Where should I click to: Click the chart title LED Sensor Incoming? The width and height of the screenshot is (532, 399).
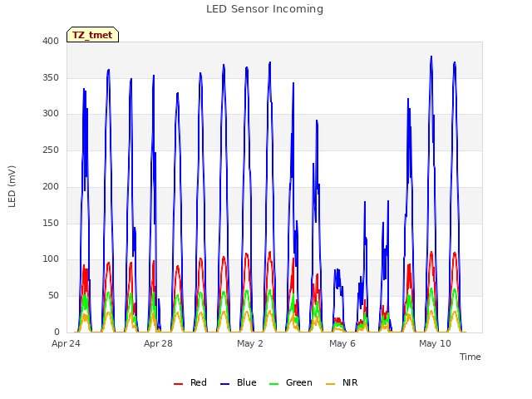264,9
